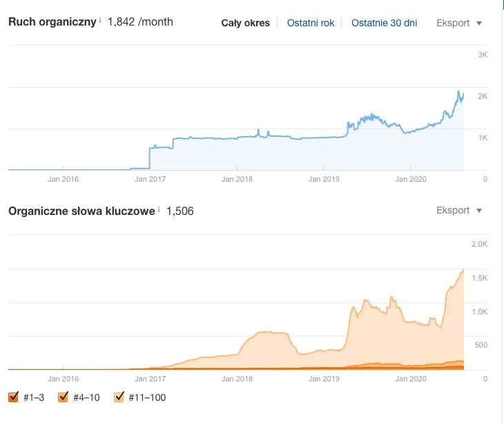Switch to Ostatni rok time range
504x425 pixels.
[311, 23]
